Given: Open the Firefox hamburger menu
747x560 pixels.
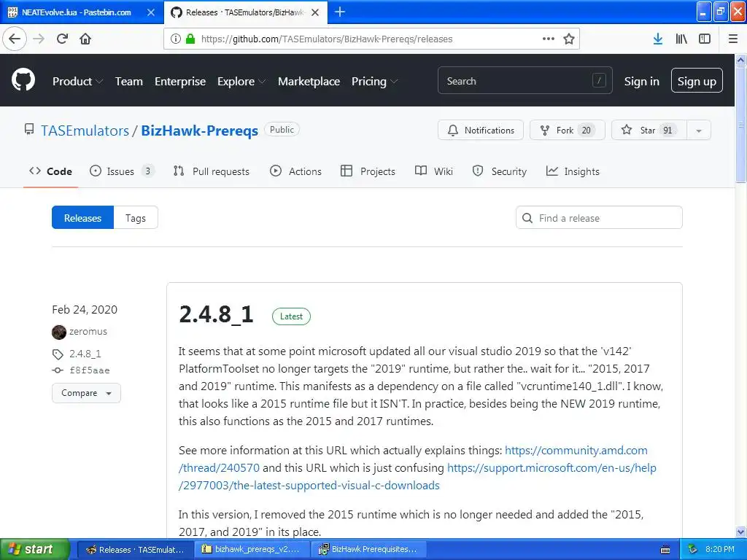Looking at the screenshot, I should point(733,39).
